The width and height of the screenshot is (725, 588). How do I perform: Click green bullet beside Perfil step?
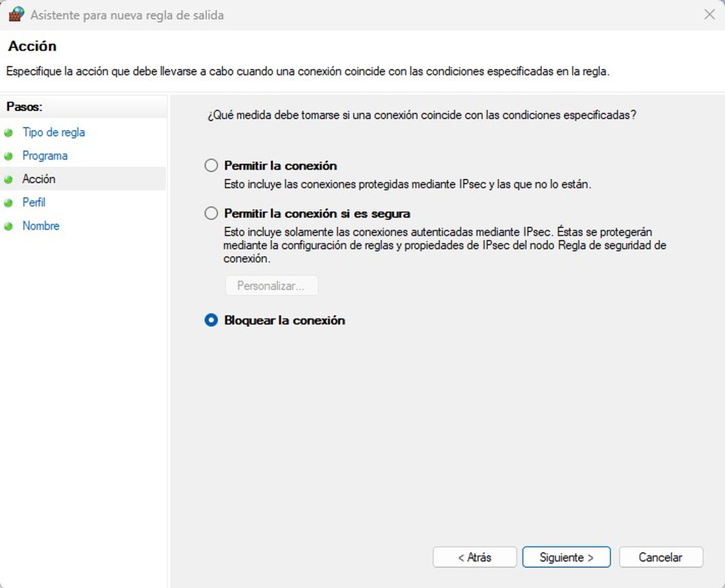pyautogui.click(x=8, y=203)
